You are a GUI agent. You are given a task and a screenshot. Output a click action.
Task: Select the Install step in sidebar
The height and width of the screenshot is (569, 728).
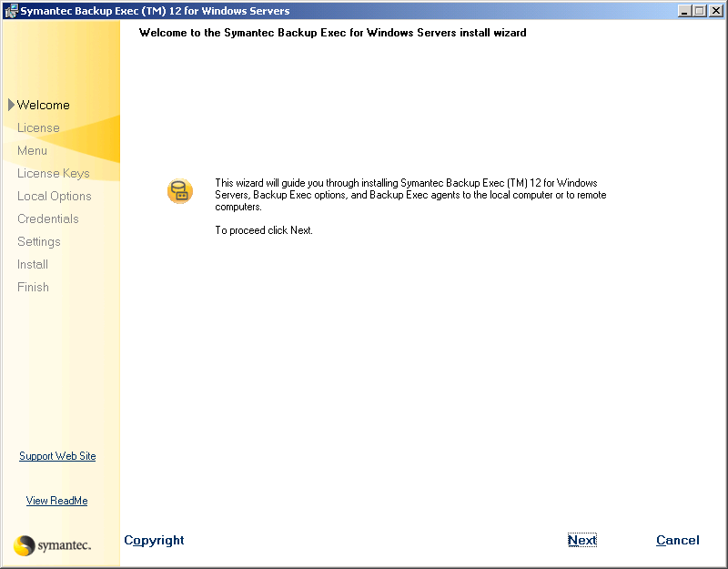click(33, 264)
